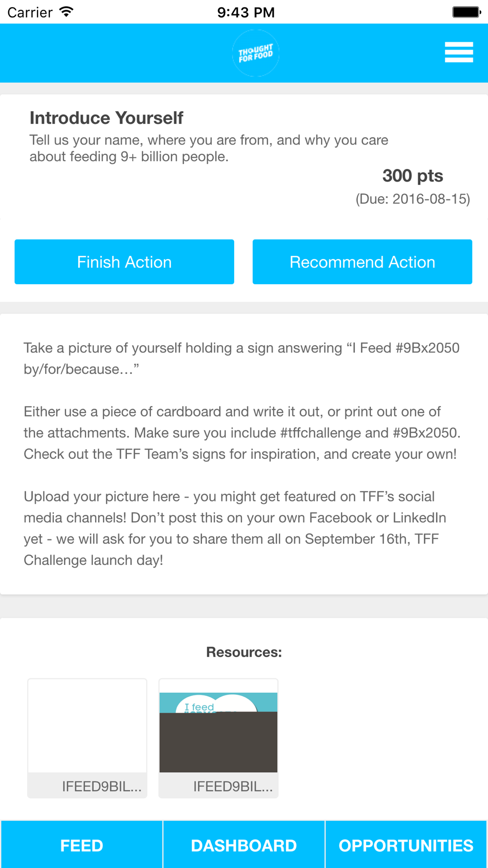
Task: Tap the battery icon in status bar
Action: point(467,12)
